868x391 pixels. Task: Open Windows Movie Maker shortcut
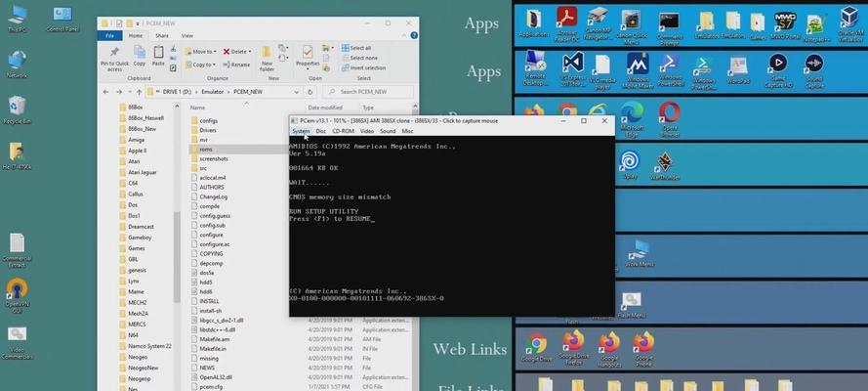tap(638, 70)
